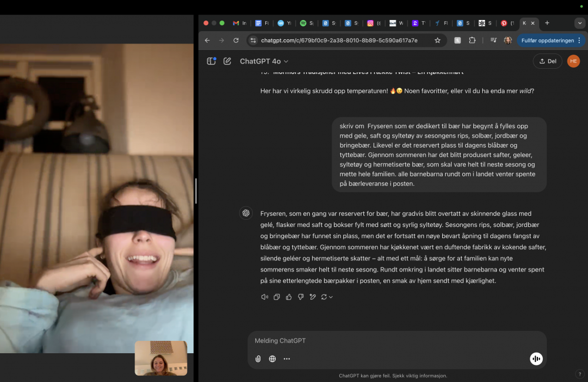Open the Sjekk viktig informasjon link
588x382 pixels.
(419, 376)
